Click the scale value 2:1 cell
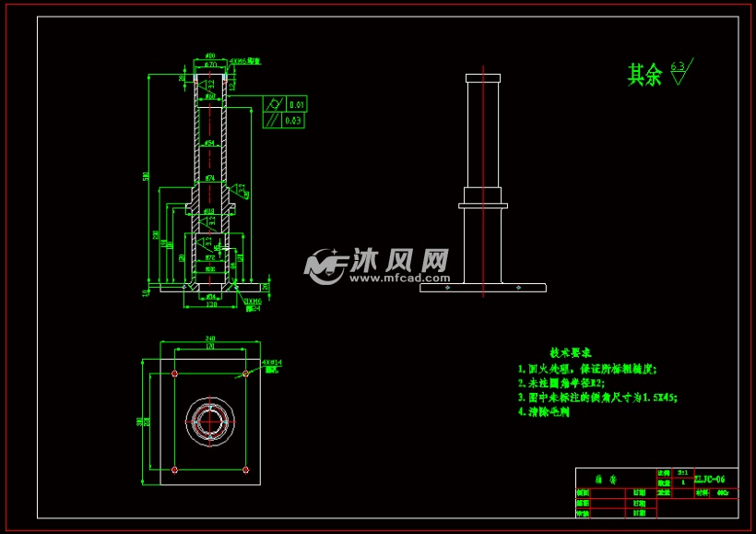Image resolution: width=756 pixels, height=534 pixels. (683, 473)
